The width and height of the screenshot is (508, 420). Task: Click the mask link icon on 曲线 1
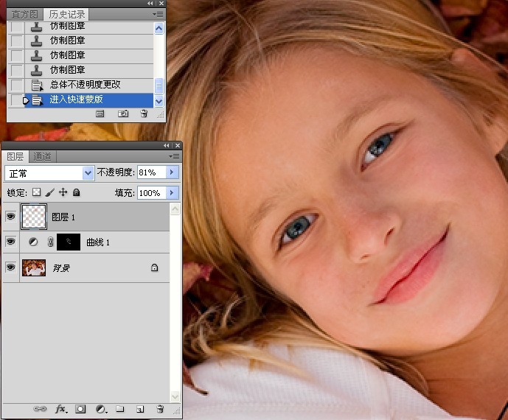(x=50, y=242)
